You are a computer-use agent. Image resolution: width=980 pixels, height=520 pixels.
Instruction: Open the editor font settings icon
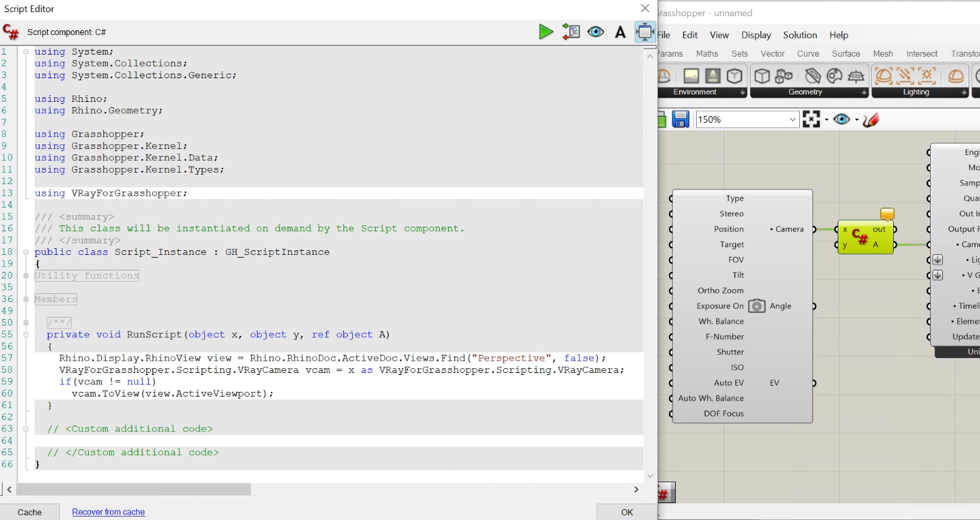point(621,32)
